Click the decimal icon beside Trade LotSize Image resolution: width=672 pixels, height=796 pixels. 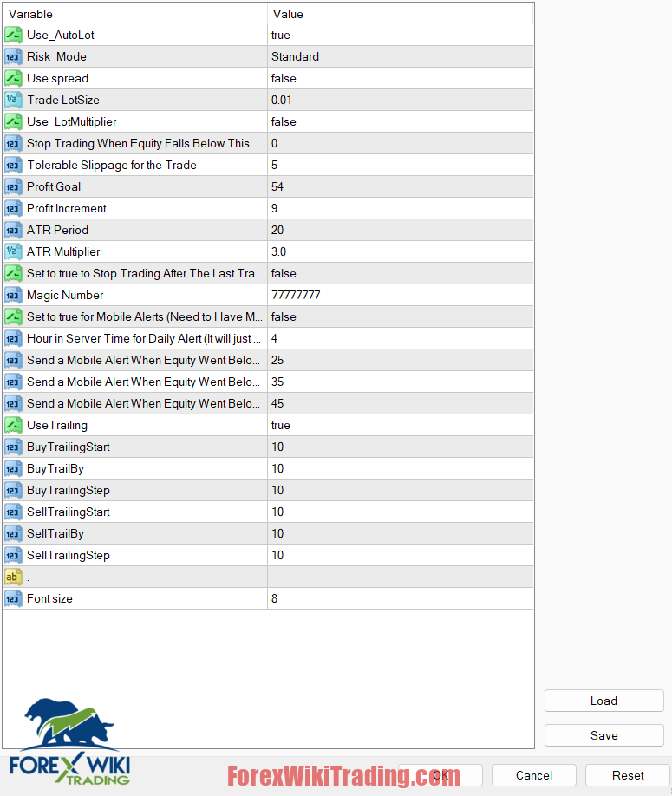pyautogui.click(x=13, y=100)
